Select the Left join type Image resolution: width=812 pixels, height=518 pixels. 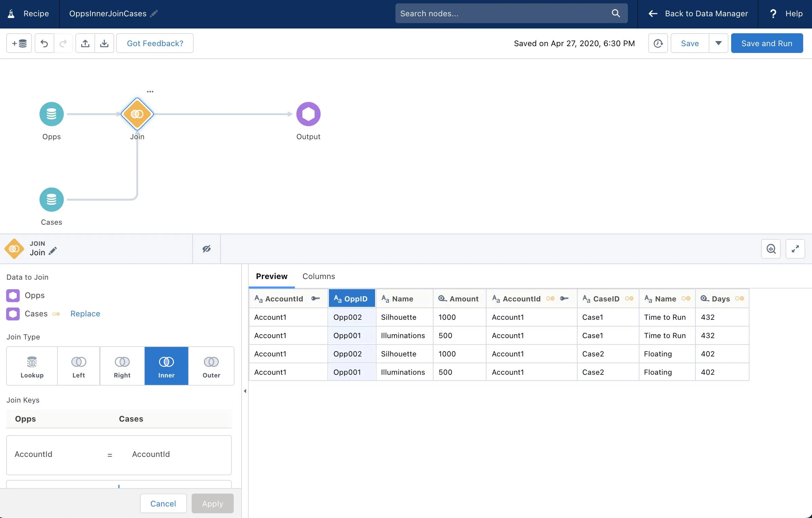[x=79, y=366]
